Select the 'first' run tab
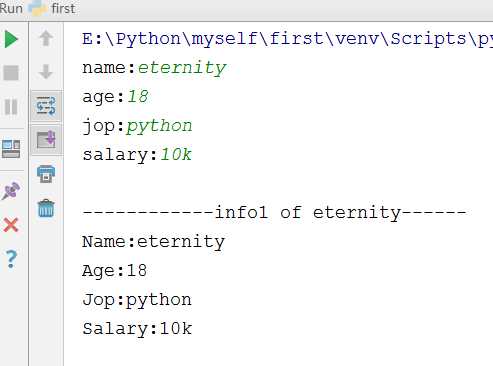493x366 pixels. pyautogui.click(x=63, y=8)
